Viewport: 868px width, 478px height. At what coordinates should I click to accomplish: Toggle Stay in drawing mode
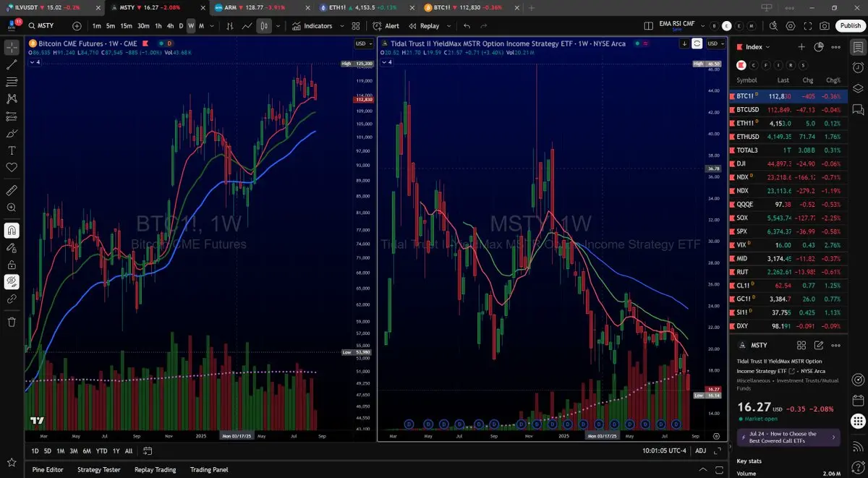click(12, 247)
